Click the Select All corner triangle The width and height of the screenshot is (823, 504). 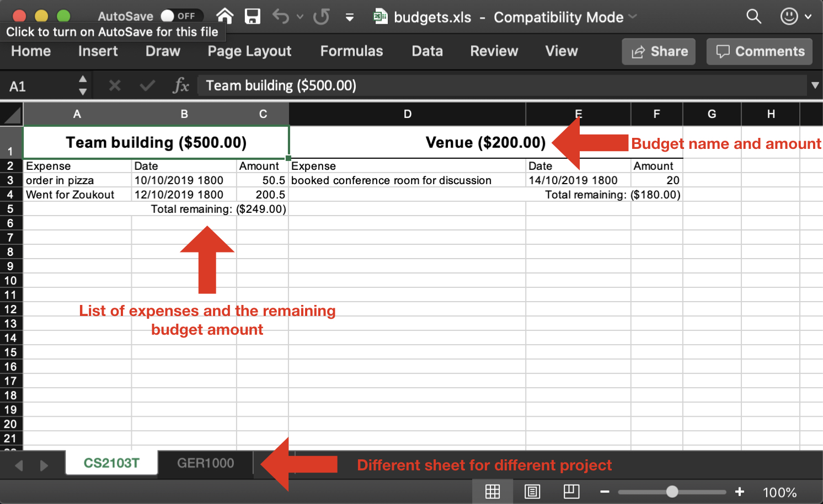point(12,115)
